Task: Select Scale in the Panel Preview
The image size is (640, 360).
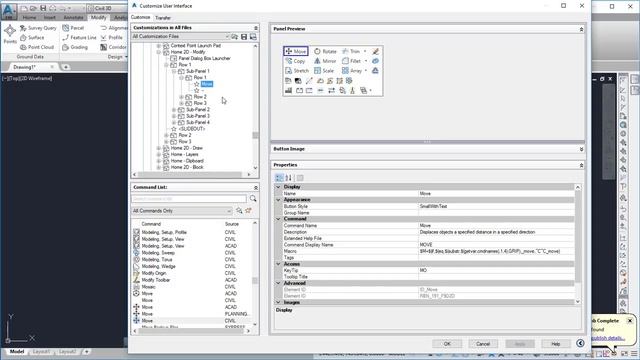Action: click(x=324, y=71)
